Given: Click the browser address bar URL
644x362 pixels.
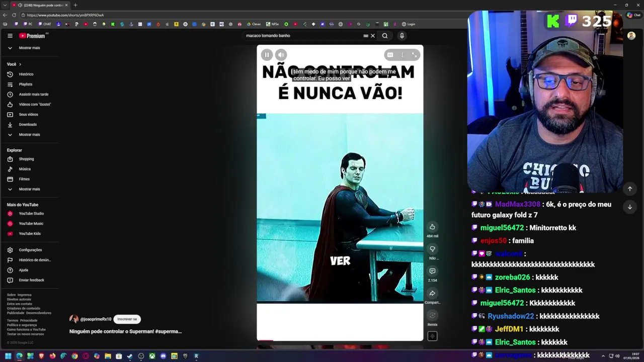Looking at the screenshot, I should [x=65, y=15].
